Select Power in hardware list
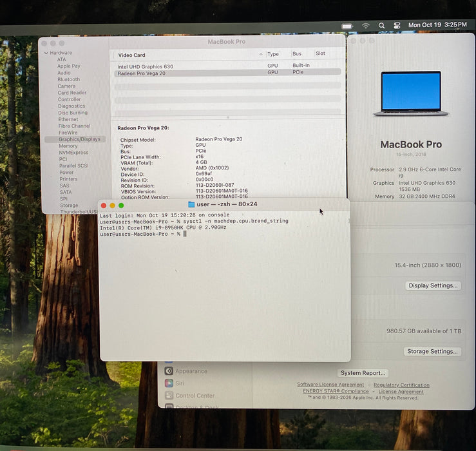The image size is (476, 451). tap(66, 172)
